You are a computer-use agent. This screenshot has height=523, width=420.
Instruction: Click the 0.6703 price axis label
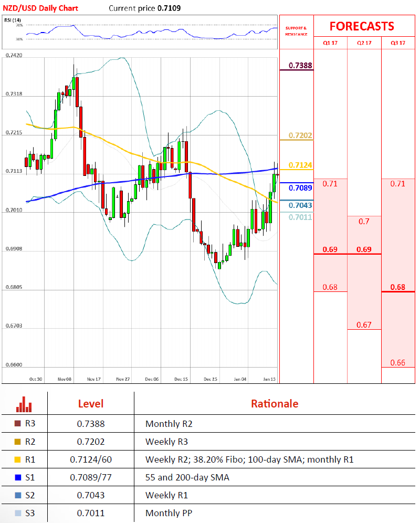14,326
